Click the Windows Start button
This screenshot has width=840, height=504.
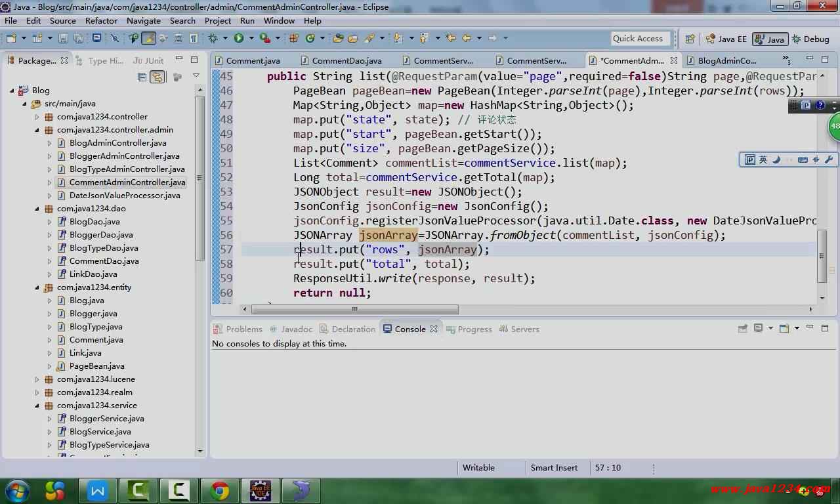tap(18, 490)
